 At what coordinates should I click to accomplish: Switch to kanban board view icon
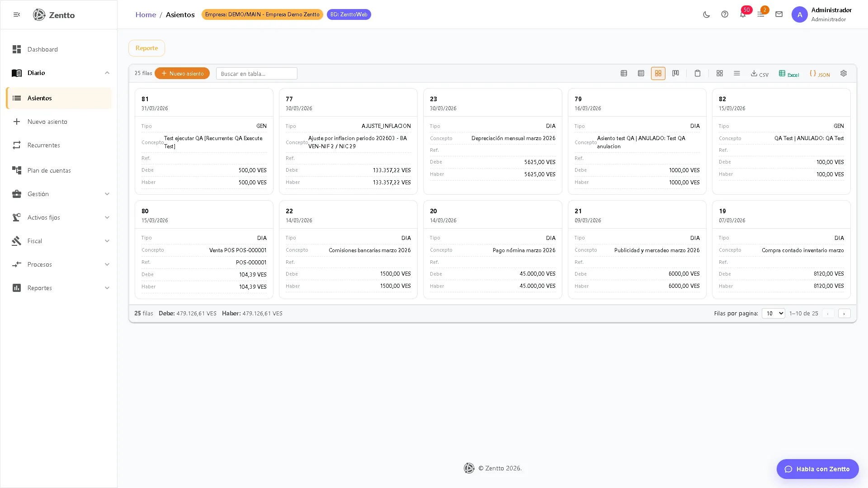pyautogui.click(x=675, y=73)
